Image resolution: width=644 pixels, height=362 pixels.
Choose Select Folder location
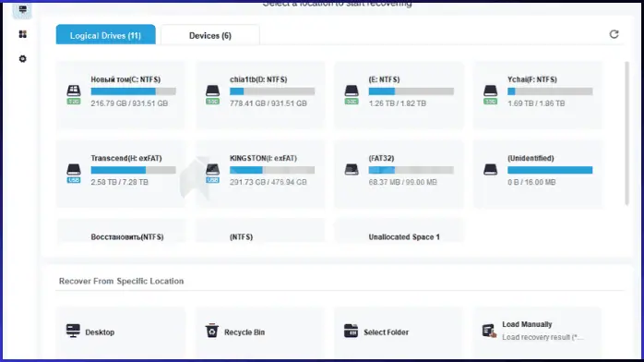pyautogui.click(x=399, y=332)
